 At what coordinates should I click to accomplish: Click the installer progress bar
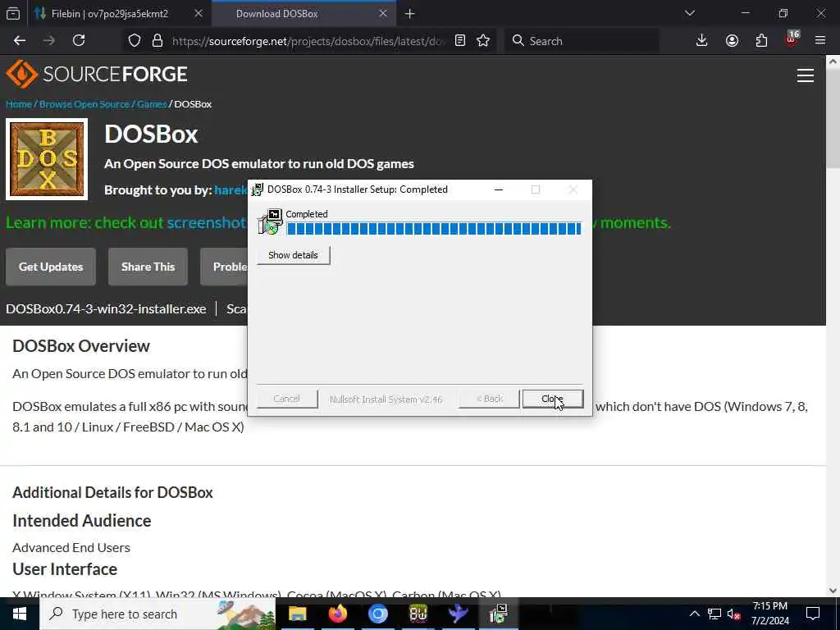(x=434, y=229)
